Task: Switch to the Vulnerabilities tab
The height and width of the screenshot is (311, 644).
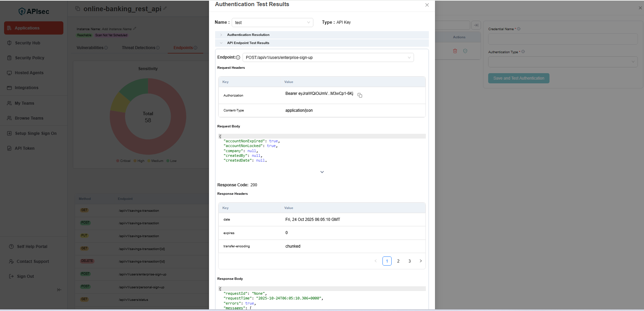Action: click(x=90, y=48)
